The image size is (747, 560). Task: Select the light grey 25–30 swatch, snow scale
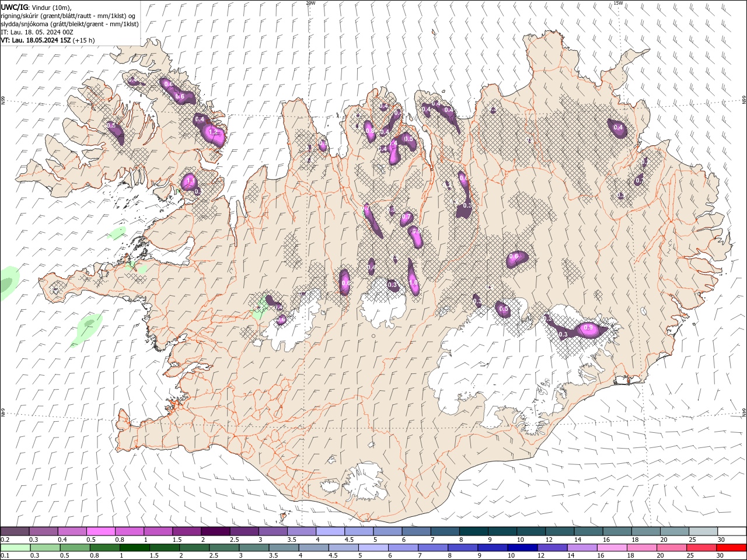703,531
